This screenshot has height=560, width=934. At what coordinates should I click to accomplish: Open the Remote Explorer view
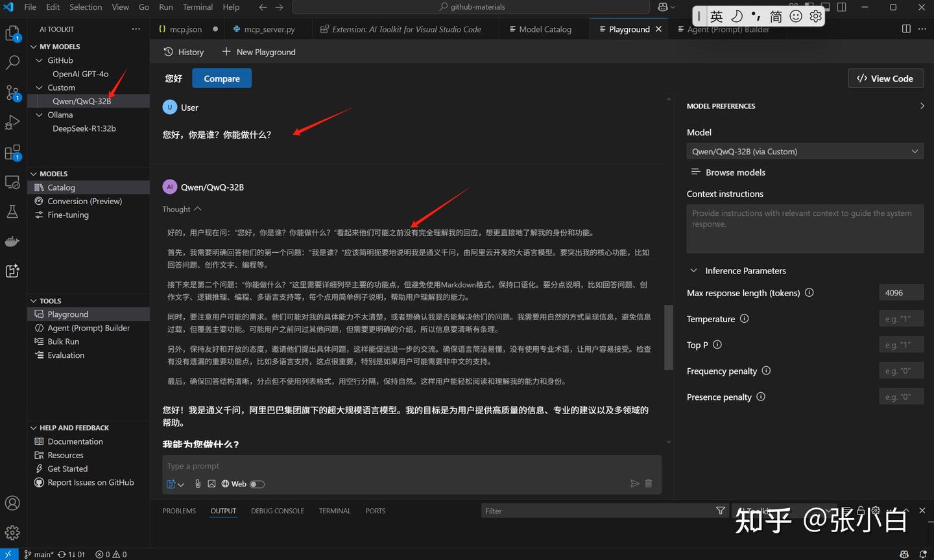click(x=12, y=182)
